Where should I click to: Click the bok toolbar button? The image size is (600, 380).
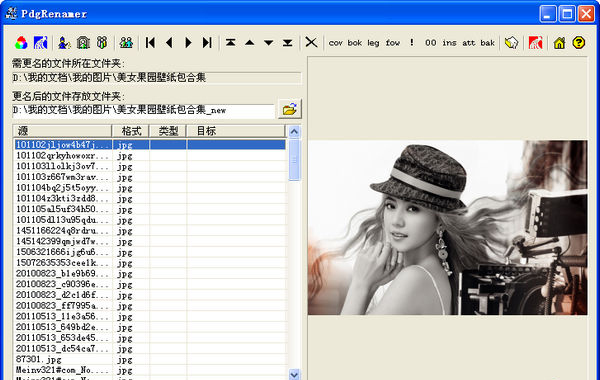tap(355, 43)
